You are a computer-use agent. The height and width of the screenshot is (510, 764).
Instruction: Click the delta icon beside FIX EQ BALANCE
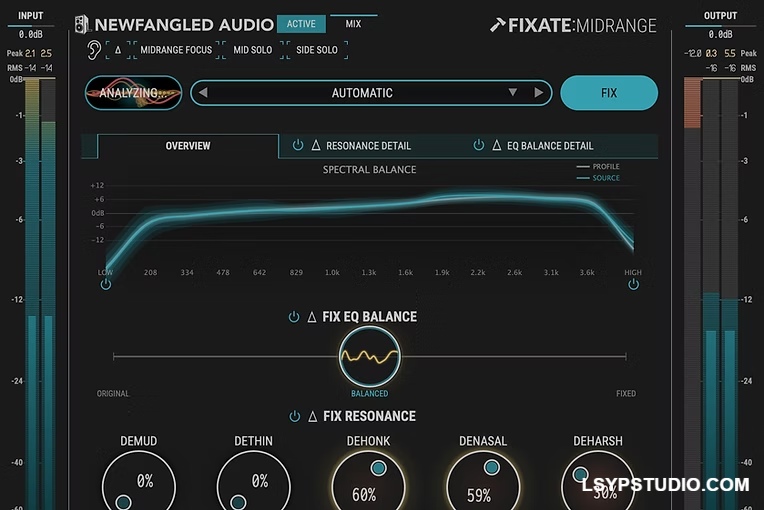[x=312, y=318]
